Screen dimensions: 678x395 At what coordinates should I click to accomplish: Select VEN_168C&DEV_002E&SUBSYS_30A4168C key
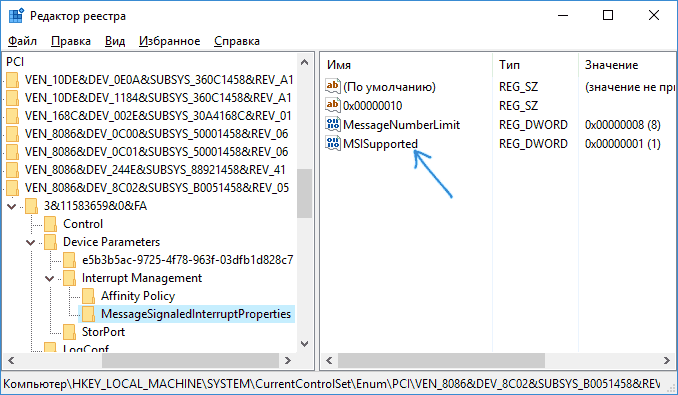click(x=158, y=116)
